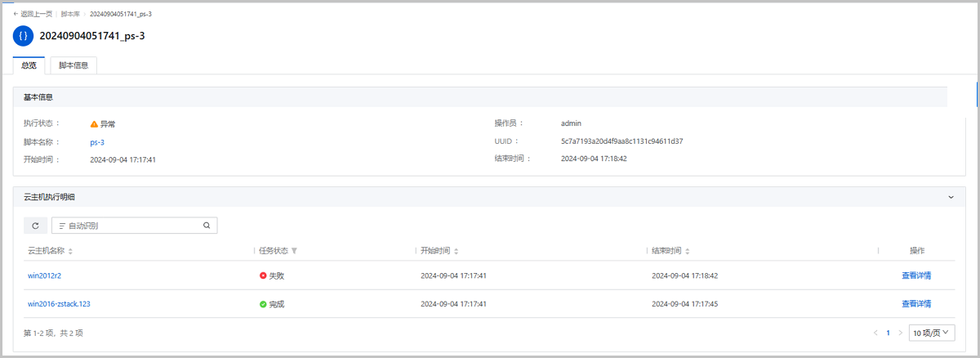
Task: Open the win2012r2 host link
Action: (x=45, y=275)
